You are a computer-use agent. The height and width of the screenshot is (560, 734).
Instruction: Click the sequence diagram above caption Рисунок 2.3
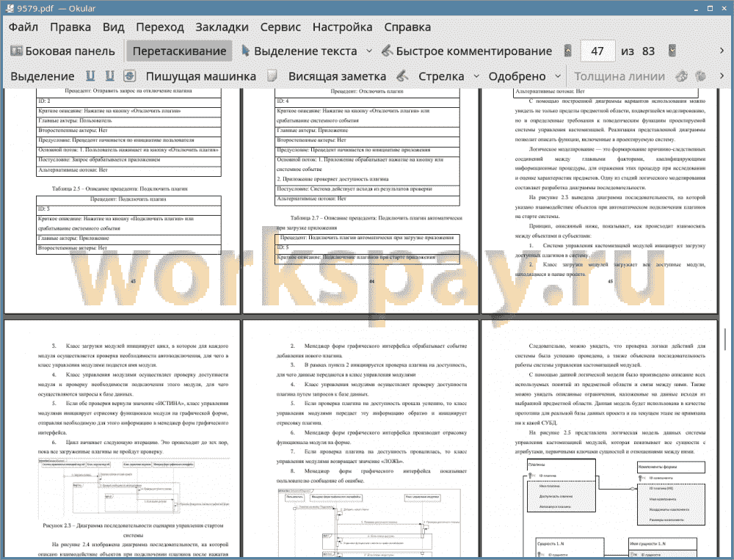pyautogui.click(x=134, y=488)
